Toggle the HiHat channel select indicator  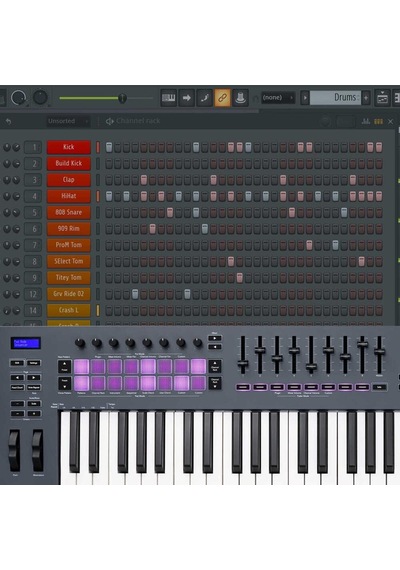click(x=98, y=196)
